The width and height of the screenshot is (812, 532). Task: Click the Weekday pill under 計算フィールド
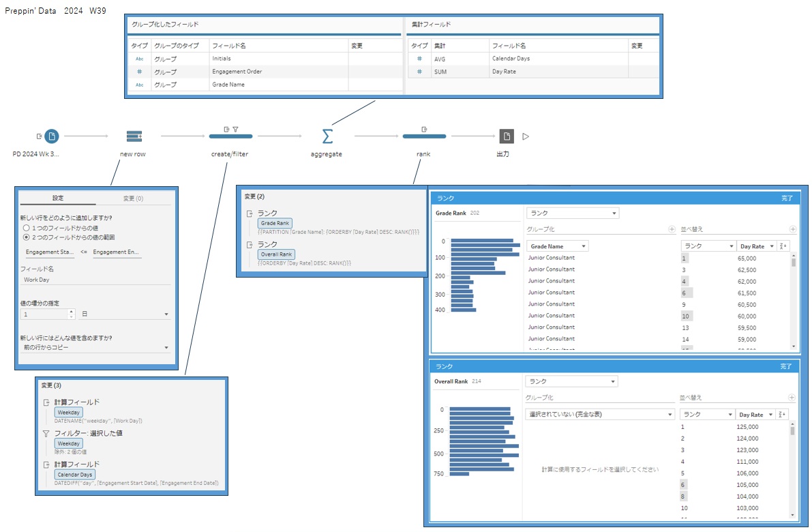[x=69, y=413]
